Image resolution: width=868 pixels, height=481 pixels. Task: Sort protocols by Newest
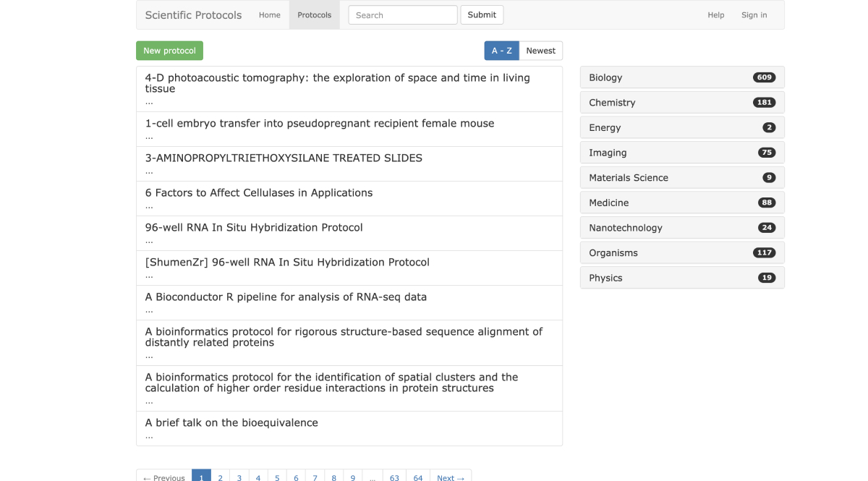point(540,51)
